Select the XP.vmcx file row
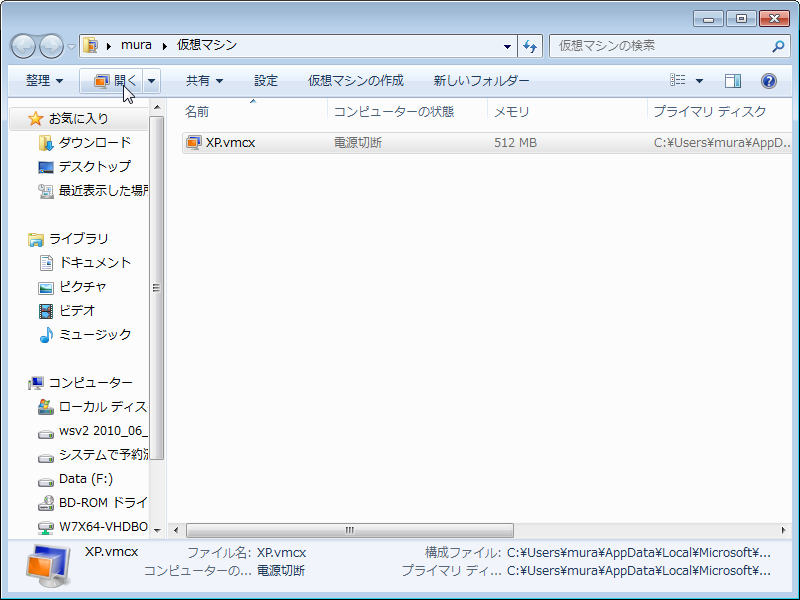Image resolution: width=800 pixels, height=600 pixels. [x=487, y=143]
